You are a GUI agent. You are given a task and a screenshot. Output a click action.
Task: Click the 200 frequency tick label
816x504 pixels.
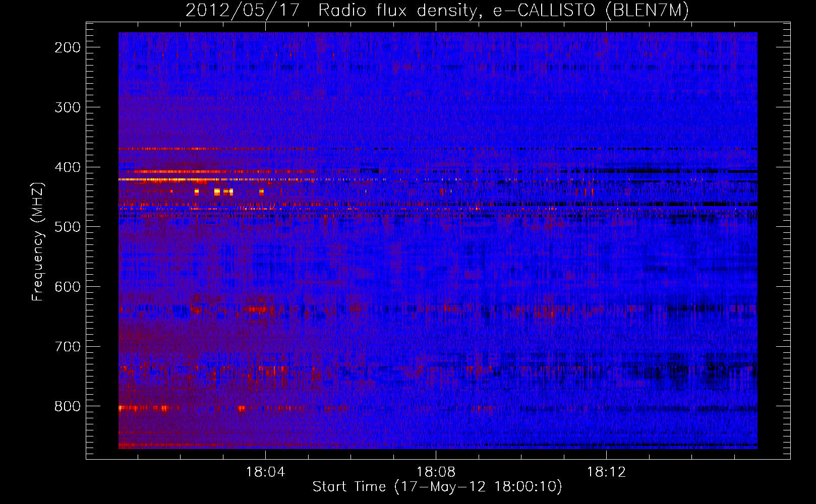point(68,47)
